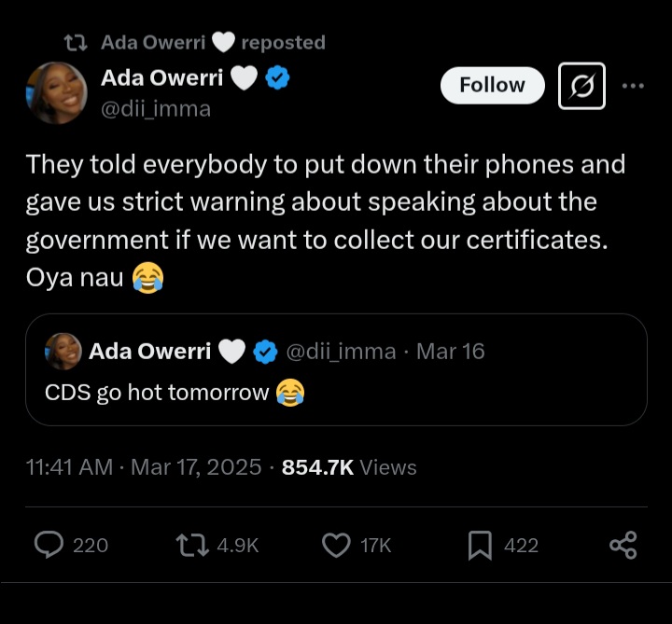View the 854.7K Views count
Image resolution: width=672 pixels, height=624 pixels.
349,467
